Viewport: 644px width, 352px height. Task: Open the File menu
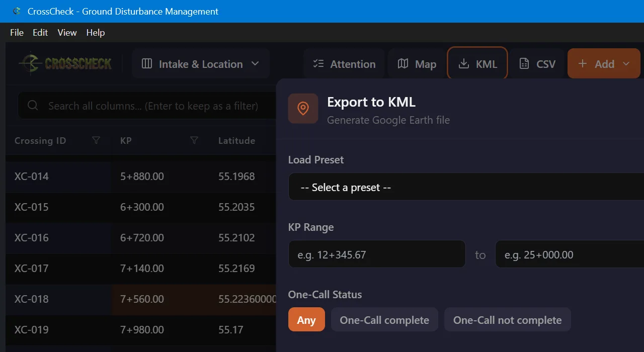17,32
